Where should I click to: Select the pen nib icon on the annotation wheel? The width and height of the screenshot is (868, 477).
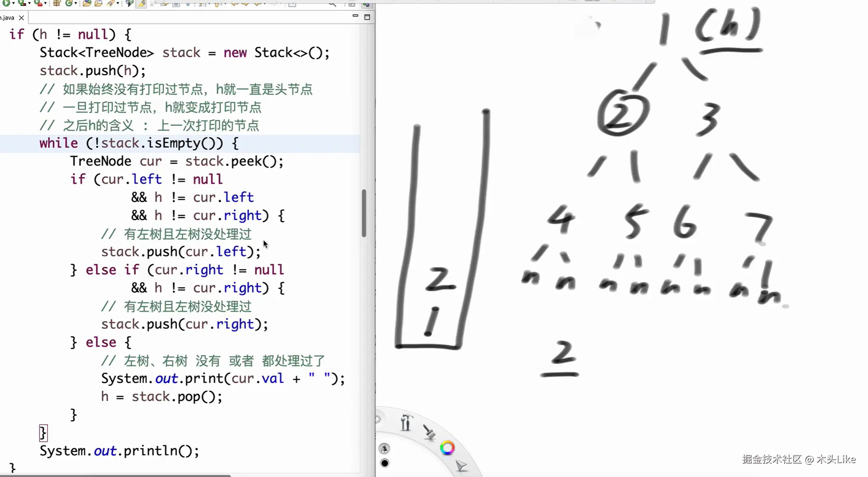(x=384, y=449)
